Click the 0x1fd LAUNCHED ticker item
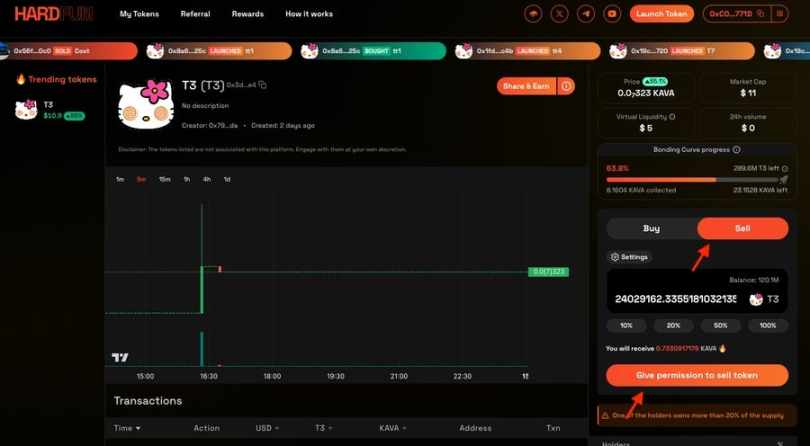 tap(527, 51)
